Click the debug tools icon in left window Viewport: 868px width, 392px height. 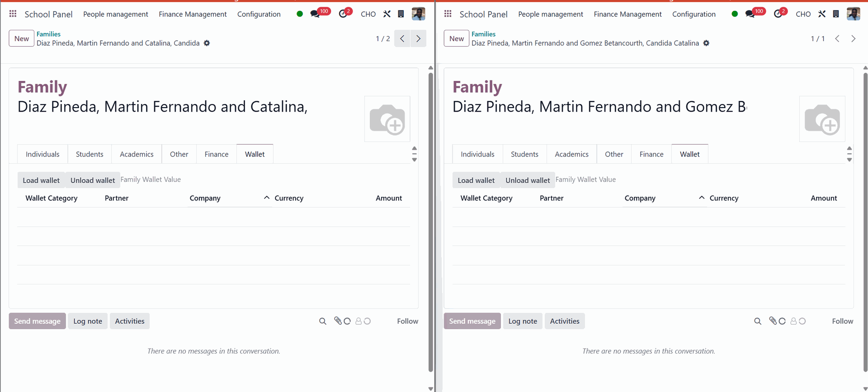point(387,14)
